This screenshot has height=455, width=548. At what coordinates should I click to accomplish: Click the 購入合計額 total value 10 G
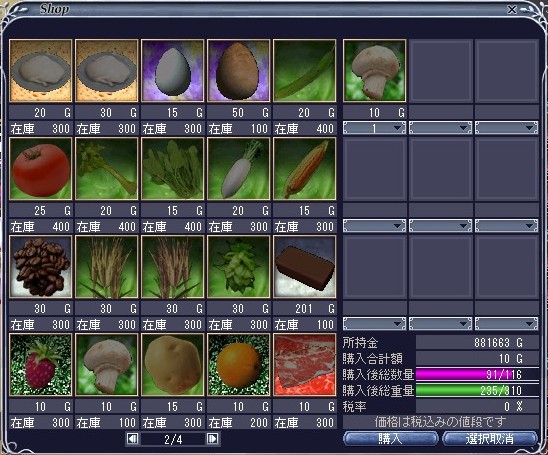511,359
